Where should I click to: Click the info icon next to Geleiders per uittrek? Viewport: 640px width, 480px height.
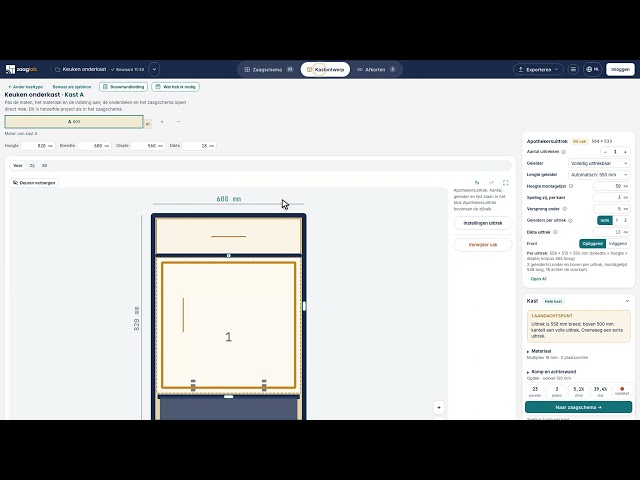point(570,220)
